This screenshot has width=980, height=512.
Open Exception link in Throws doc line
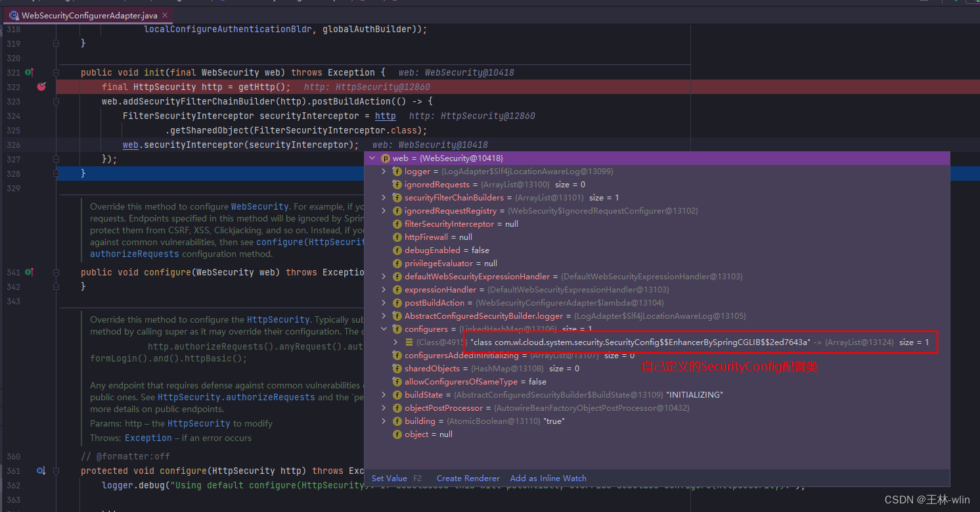148,438
